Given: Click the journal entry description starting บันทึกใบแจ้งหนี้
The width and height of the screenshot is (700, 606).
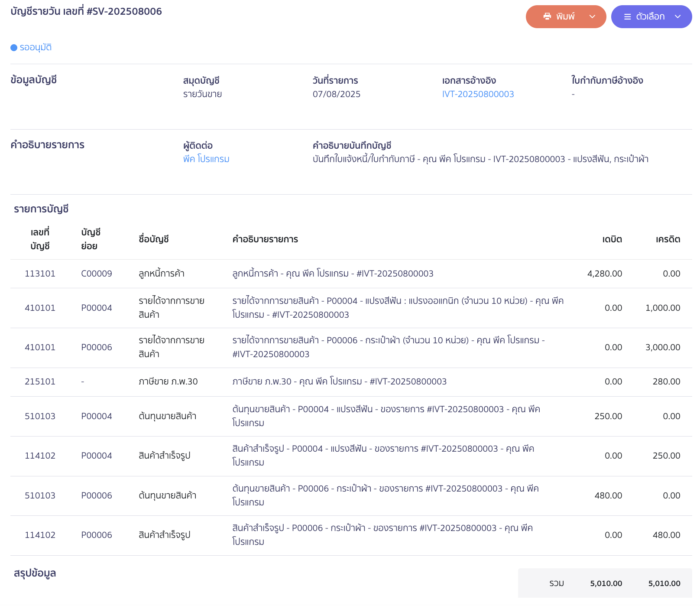Looking at the screenshot, I should click(480, 159).
